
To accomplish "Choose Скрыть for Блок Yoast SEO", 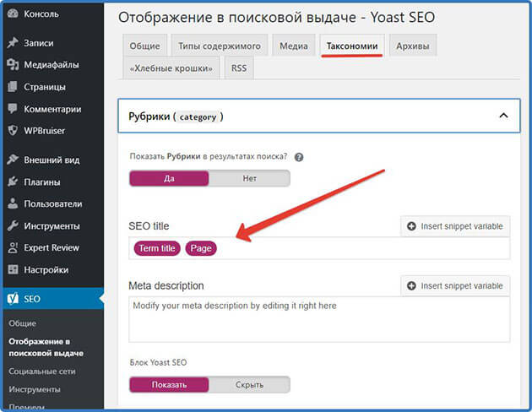I will 249,384.
